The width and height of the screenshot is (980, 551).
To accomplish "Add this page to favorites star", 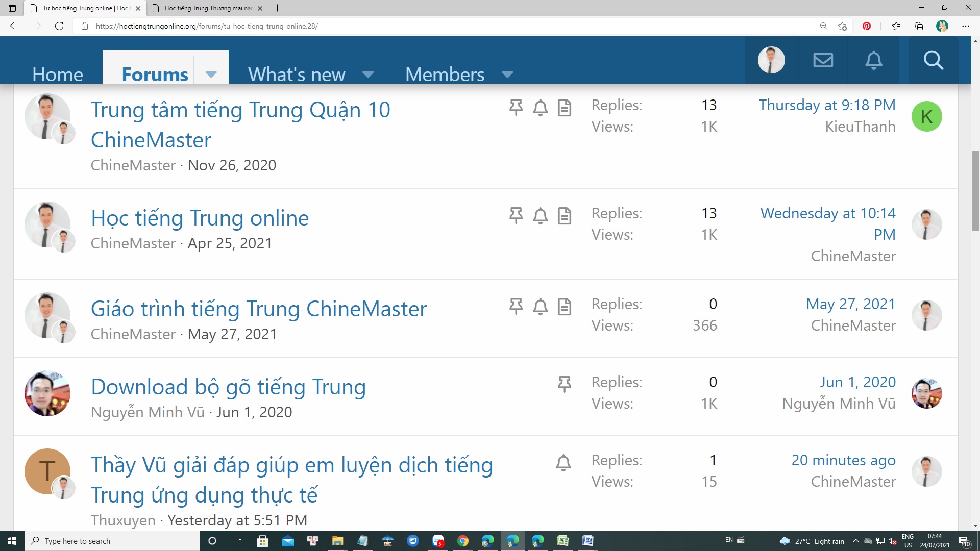I will point(842,26).
